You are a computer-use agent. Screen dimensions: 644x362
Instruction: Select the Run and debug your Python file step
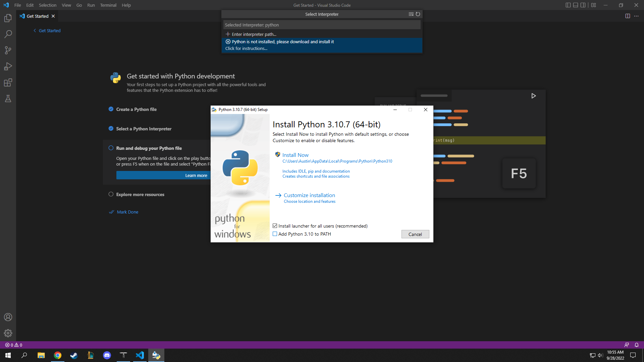pyautogui.click(x=149, y=148)
